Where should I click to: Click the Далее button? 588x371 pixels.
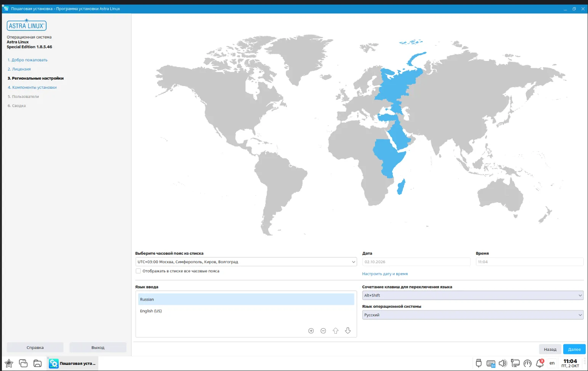pos(574,349)
